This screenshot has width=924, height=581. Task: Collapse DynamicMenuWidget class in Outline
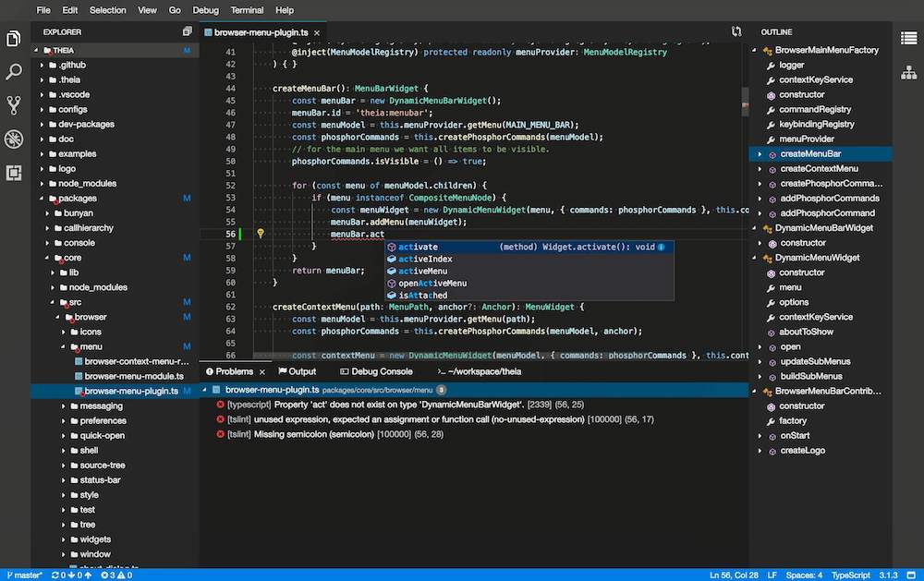[x=755, y=258]
